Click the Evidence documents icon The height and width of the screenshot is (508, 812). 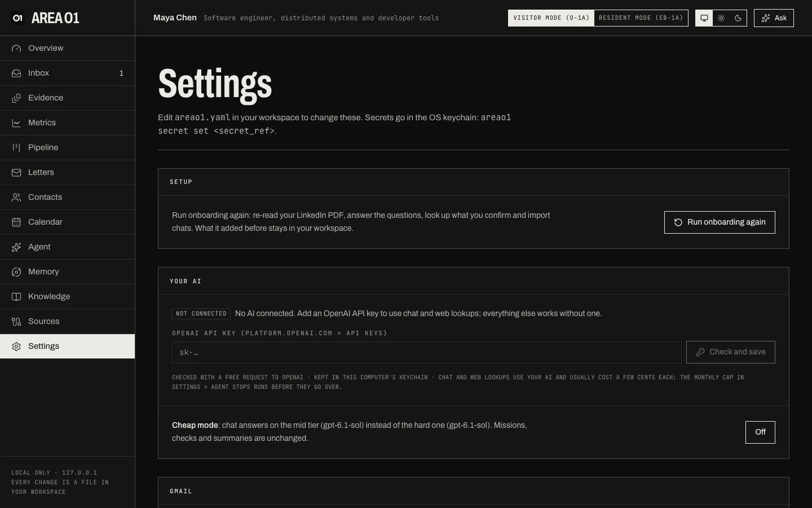[16, 98]
